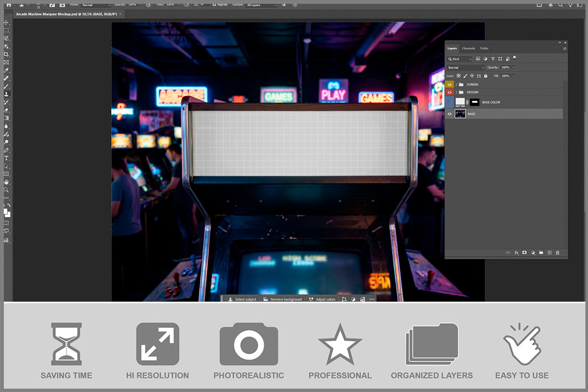
Task: Select the Clone Stamp tool
Action: 7,94
